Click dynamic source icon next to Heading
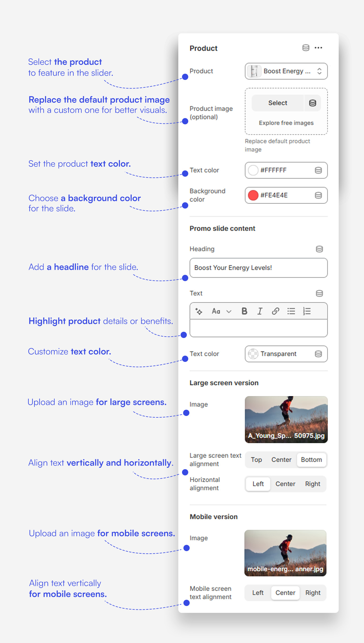The height and width of the screenshot is (643, 364). point(319,249)
